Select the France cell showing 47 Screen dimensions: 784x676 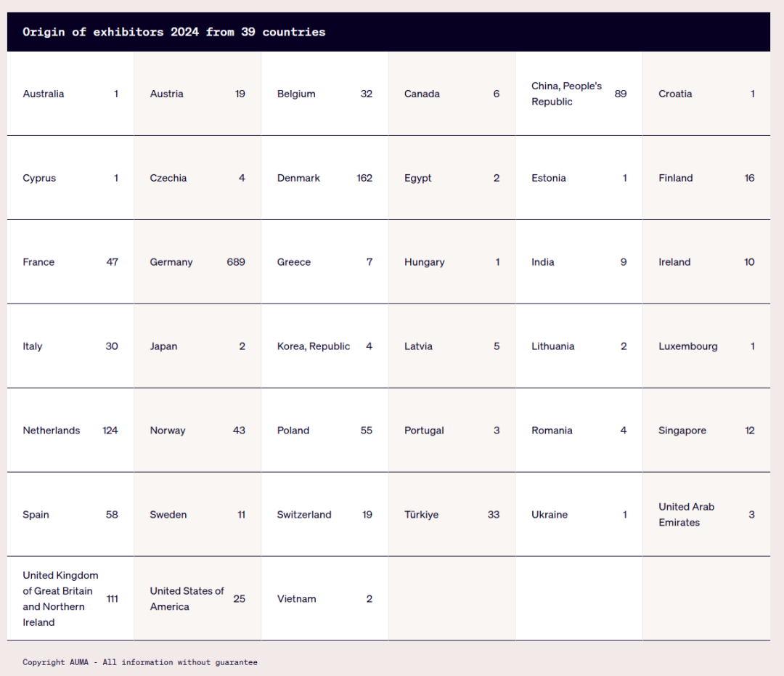click(x=70, y=262)
